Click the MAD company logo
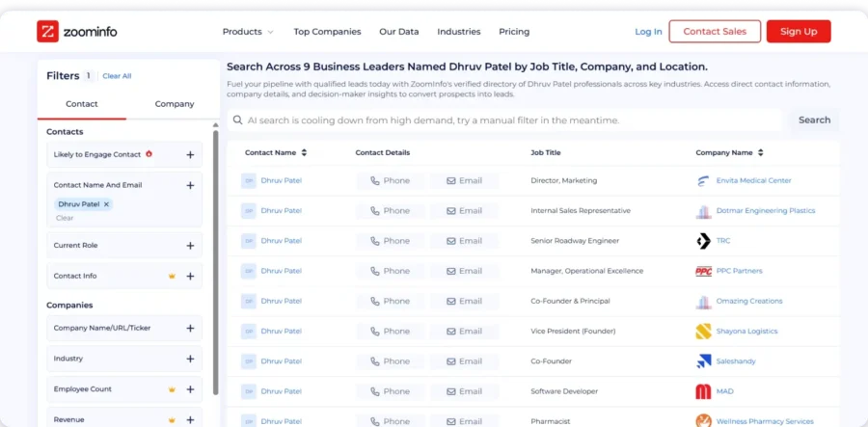Viewport: 868px width, 427px height. tap(703, 391)
